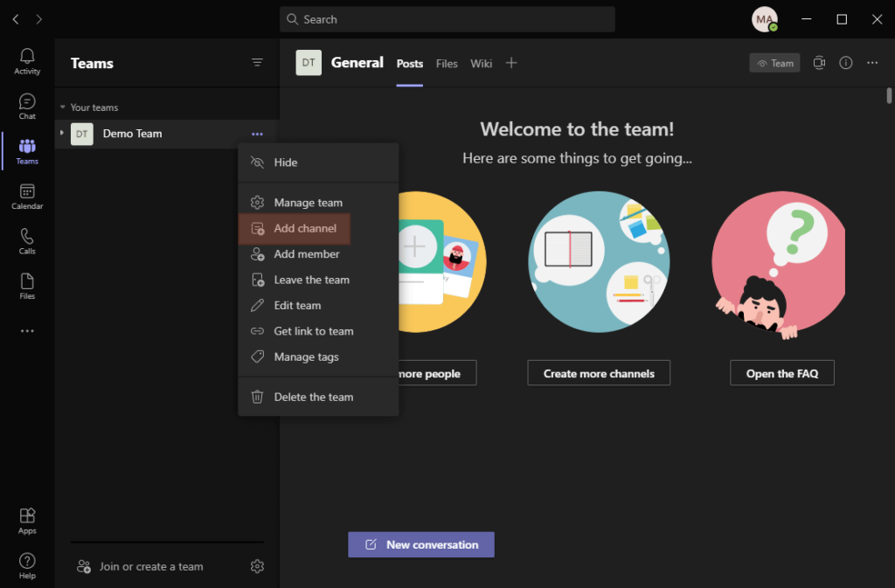
Task: Click the posts vertical scrollbar
Action: point(889,94)
